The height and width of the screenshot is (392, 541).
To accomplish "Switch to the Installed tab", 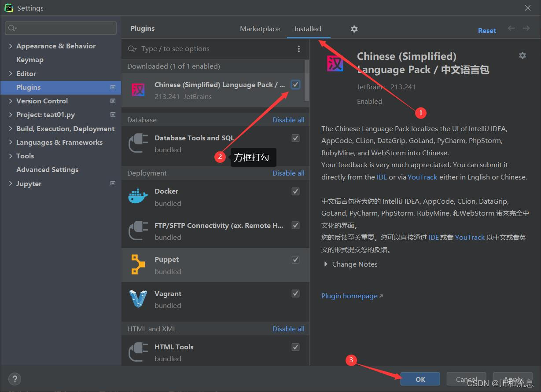I will pos(308,29).
